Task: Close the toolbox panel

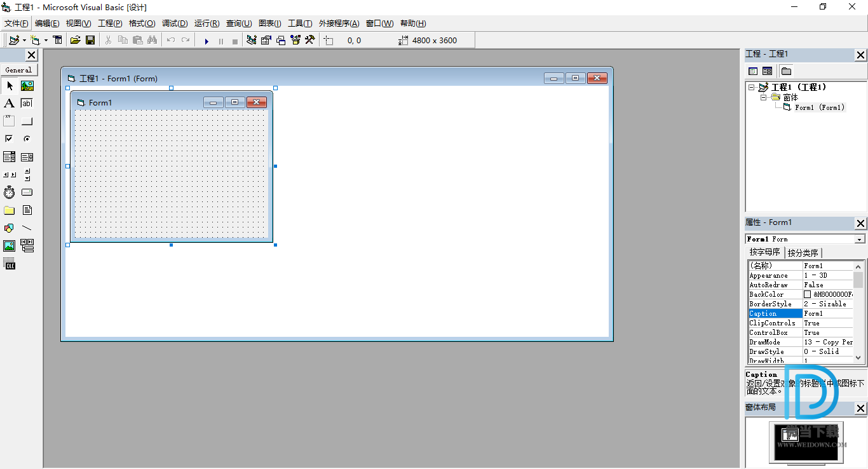Action: [x=31, y=55]
